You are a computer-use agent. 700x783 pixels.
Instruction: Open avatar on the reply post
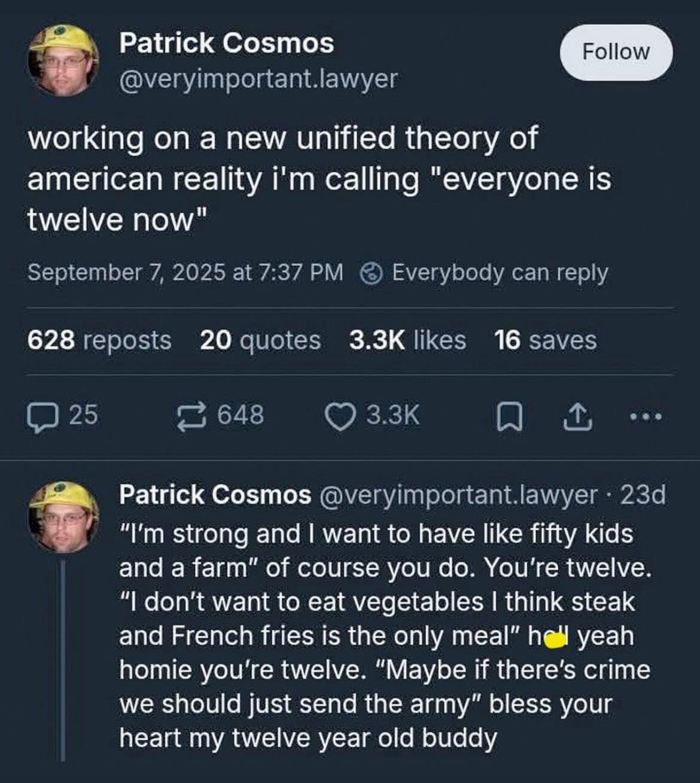[x=62, y=516]
